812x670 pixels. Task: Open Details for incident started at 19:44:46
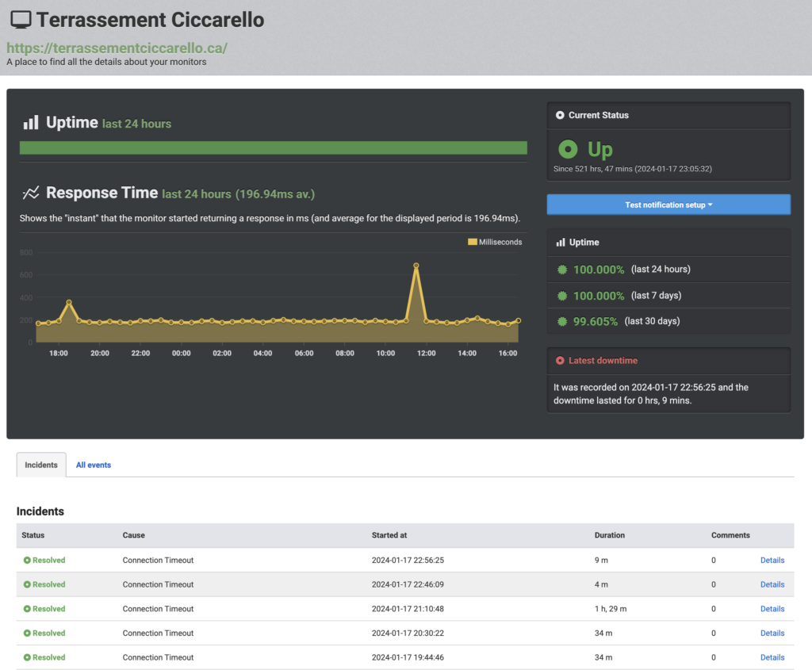(772, 657)
